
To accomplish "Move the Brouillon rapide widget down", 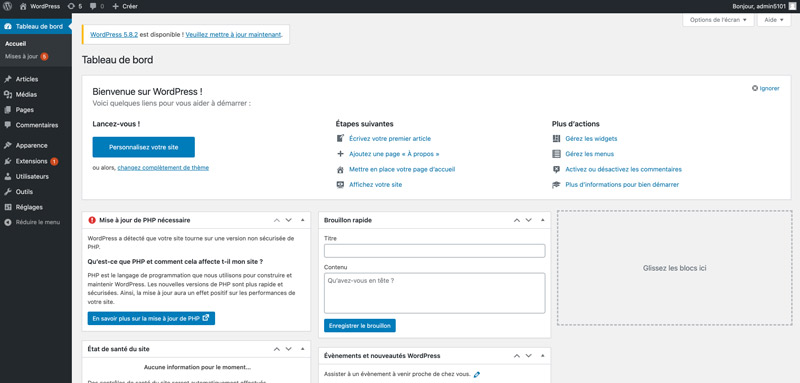I will pos(529,220).
